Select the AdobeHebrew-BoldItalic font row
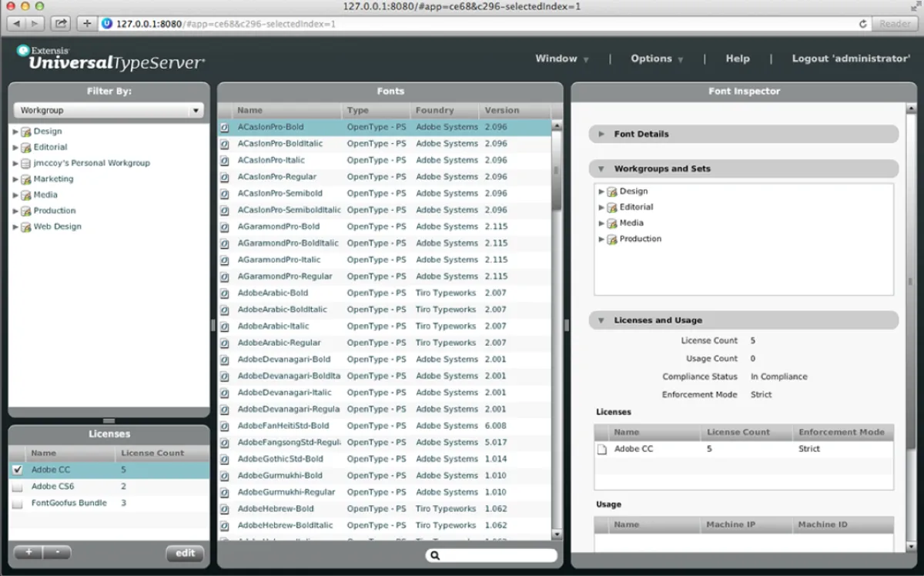 [x=385, y=525]
